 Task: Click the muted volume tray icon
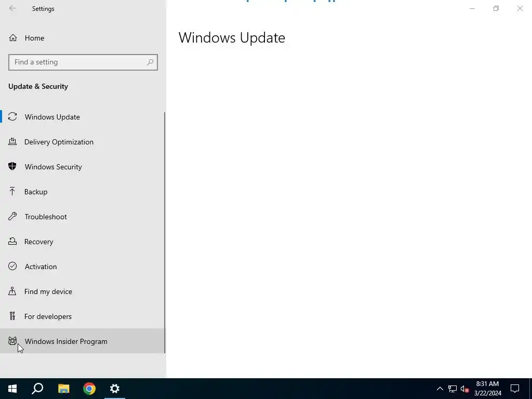[x=464, y=389]
